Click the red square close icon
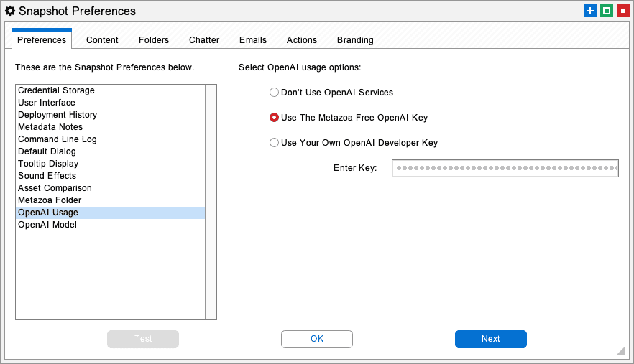 coord(623,11)
